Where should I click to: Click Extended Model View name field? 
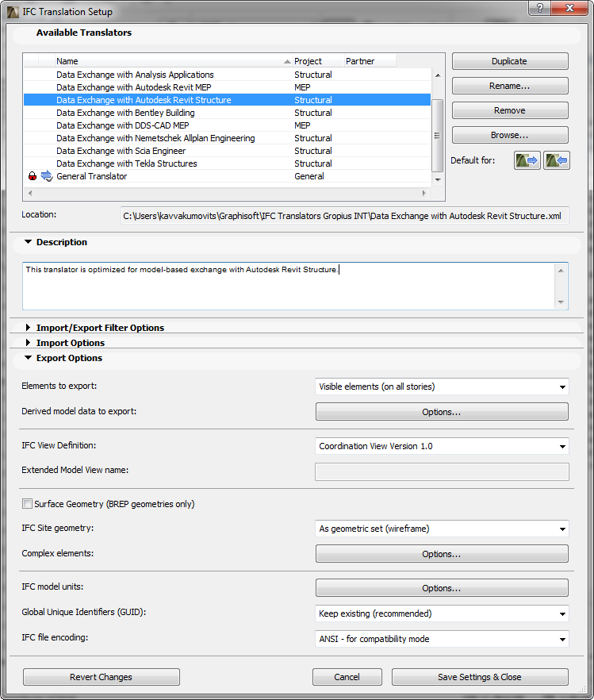[442, 472]
